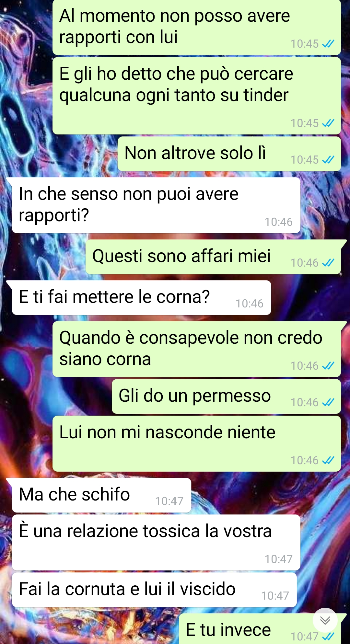The height and width of the screenshot is (644, 350).
Task: Tap blue ticks on 'Gli do un permesso'
Action: coord(328,402)
